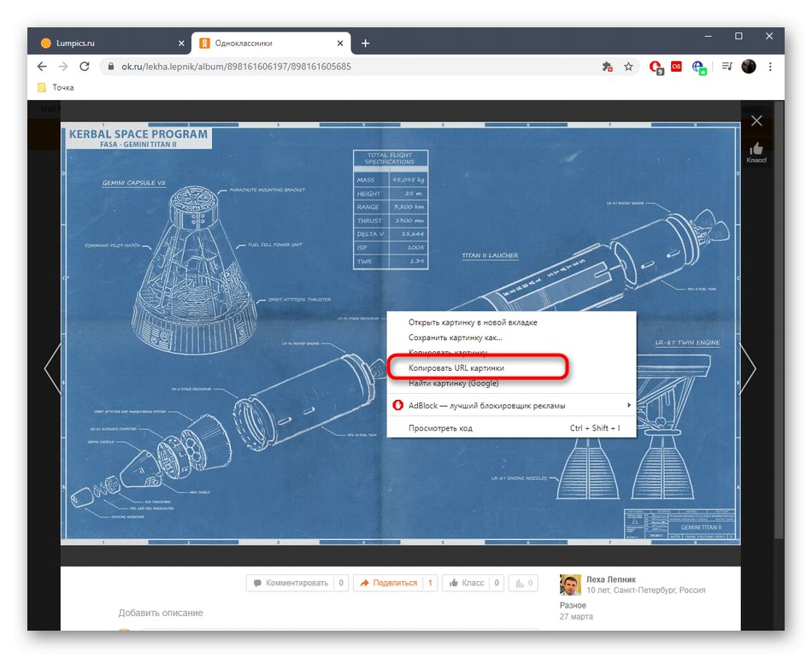Open a new tab with the plus button
The height and width of the screenshot is (658, 812).
click(x=365, y=44)
